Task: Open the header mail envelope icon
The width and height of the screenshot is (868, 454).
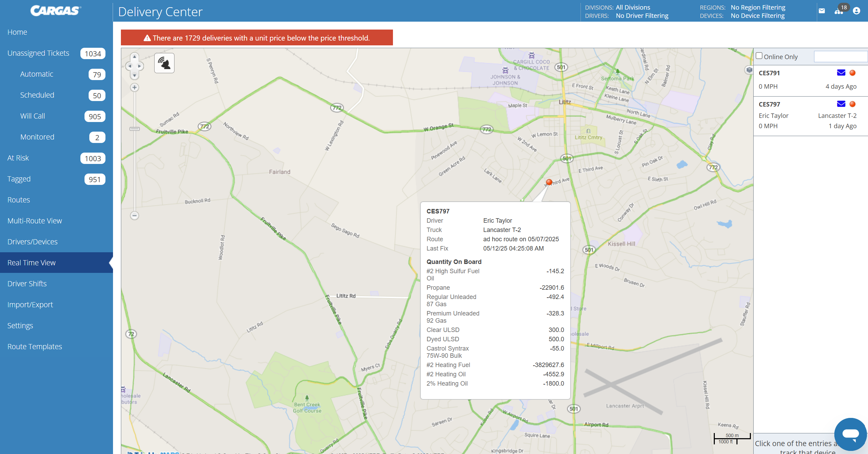Action: tap(822, 11)
